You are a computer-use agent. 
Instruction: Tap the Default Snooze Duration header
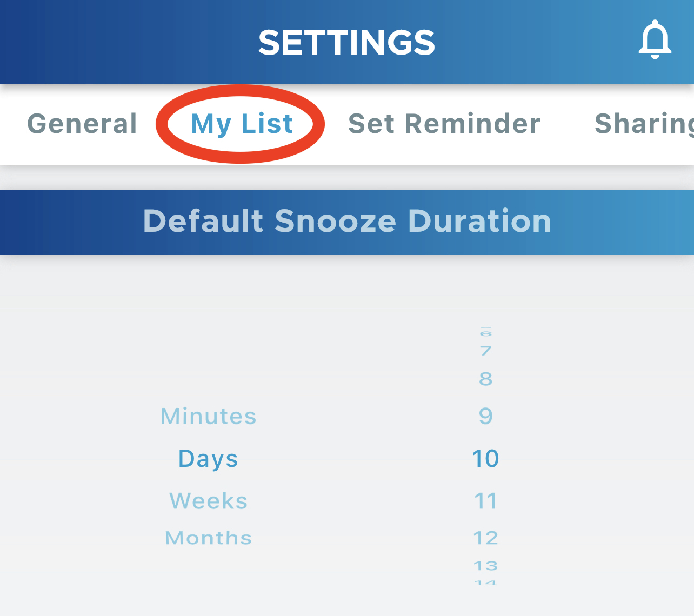click(347, 222)
